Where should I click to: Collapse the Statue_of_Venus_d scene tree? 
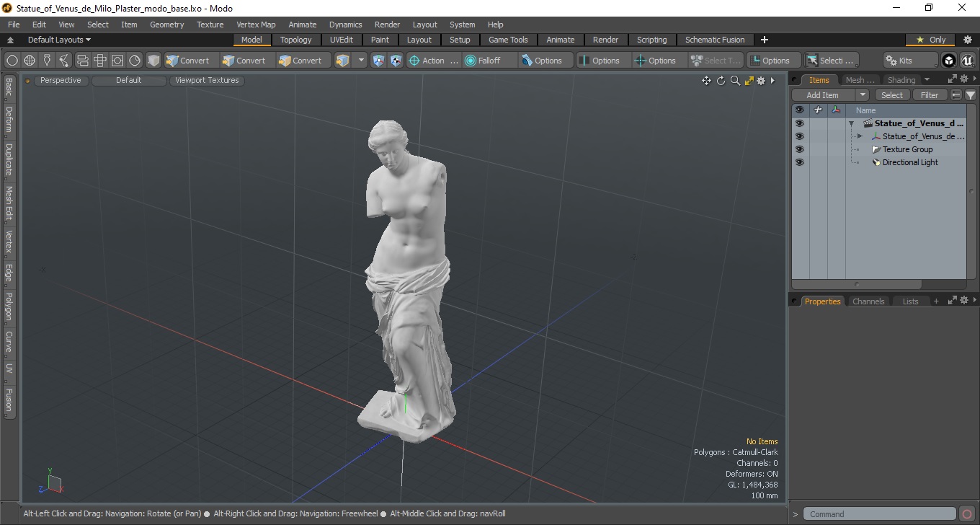851,123
